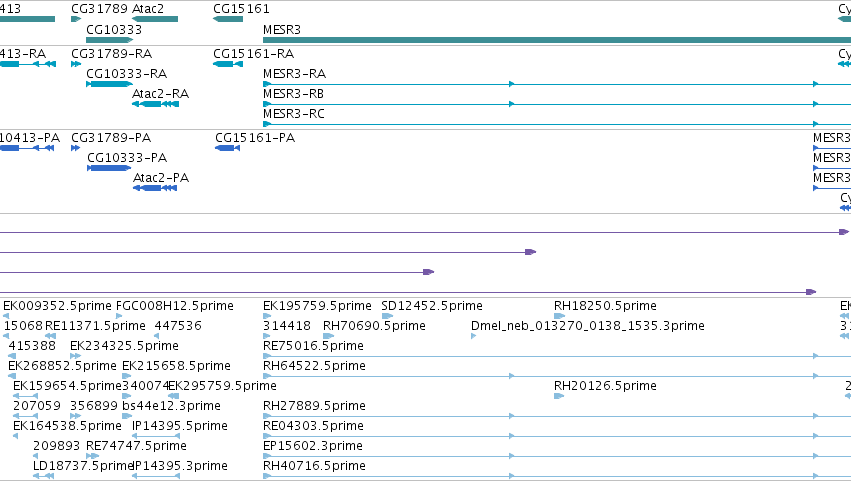851x481 pixels.
Task: Click transcript MESR3-RB
Action: (x=293, y=94)
